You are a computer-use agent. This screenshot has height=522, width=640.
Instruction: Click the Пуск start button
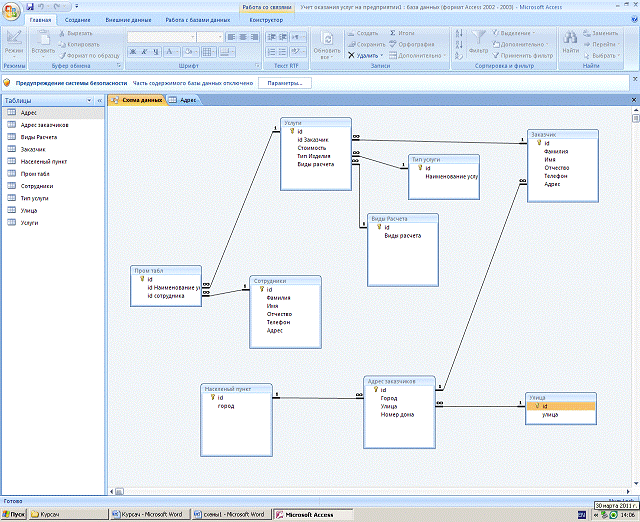[14, 514]
